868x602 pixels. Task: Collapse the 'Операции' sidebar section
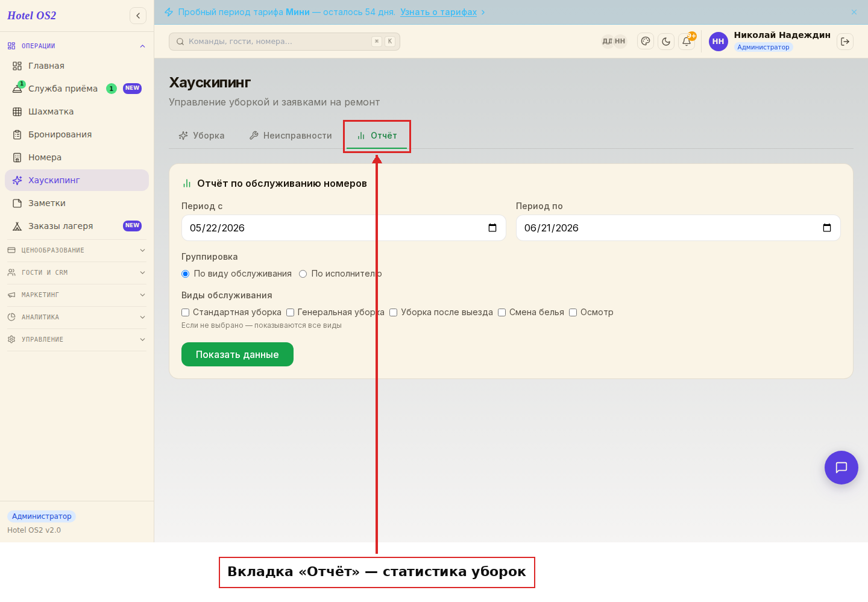coord(77,46)
